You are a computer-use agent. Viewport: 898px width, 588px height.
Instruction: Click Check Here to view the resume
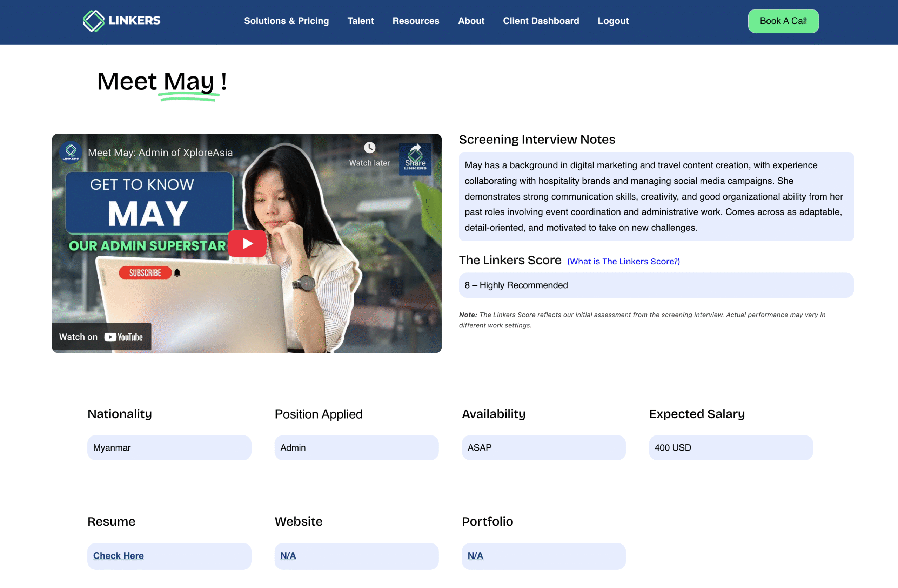[x=118, y=555]
